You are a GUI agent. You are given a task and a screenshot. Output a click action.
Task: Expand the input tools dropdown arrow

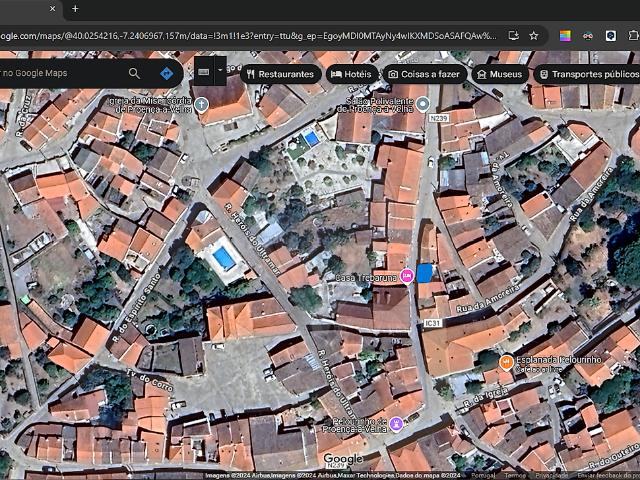pos(220,71)
